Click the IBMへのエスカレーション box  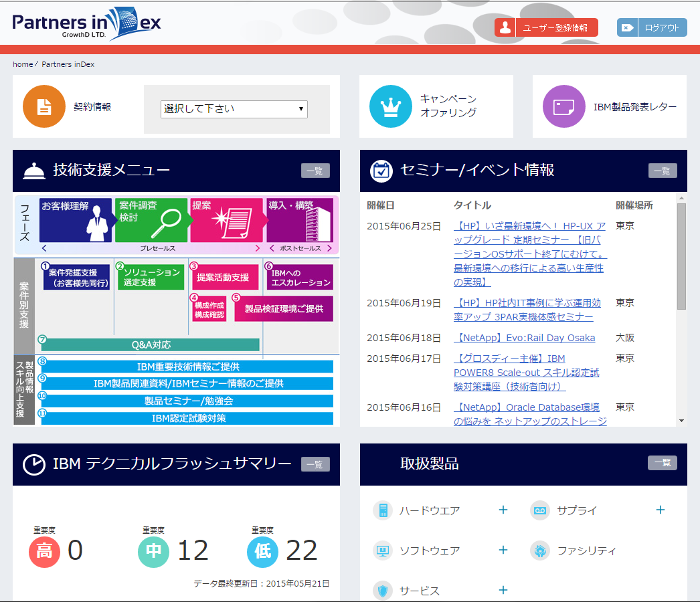click(x=300, y=277)
